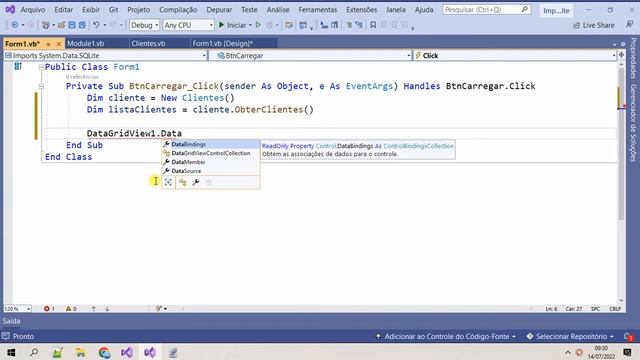Image resolution: width=640 pixels, height=360 pixels.
Task: Switch to the Form1.vb [Design] tab
Action: (x=222, y=43)
